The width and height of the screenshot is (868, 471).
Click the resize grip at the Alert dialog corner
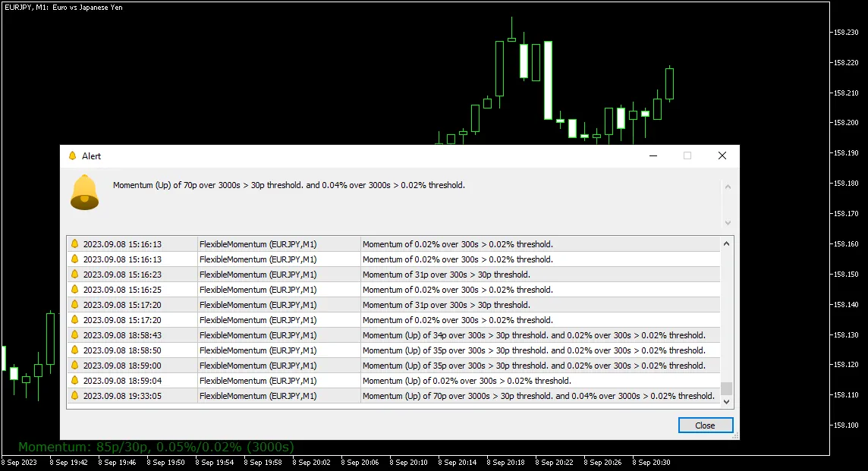[735, 436]
